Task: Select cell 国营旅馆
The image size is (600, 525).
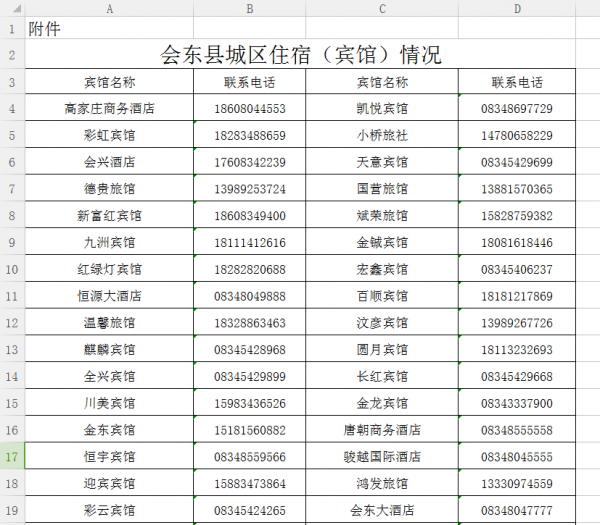Action: click(382, 189)
